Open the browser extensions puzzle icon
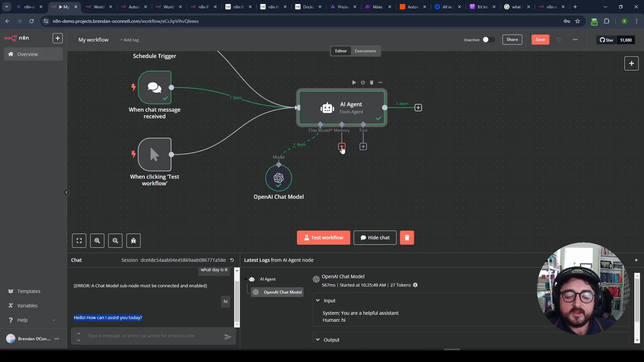Screen dimensions: 644x362 (606, 21)
